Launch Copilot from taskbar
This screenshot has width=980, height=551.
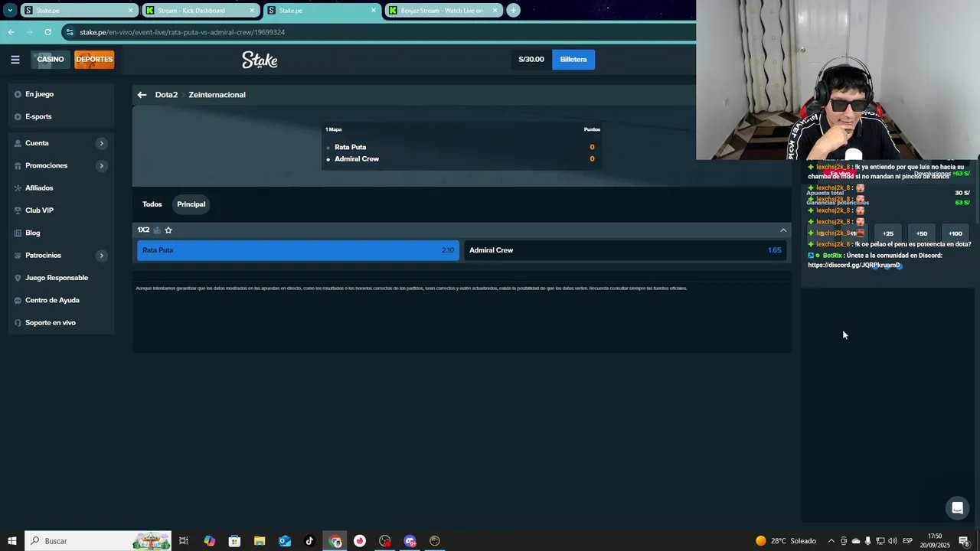[x=210, y=541]
